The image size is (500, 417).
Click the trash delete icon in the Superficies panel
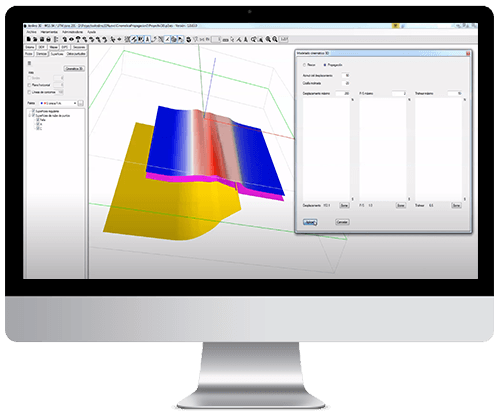pos(29,63)
